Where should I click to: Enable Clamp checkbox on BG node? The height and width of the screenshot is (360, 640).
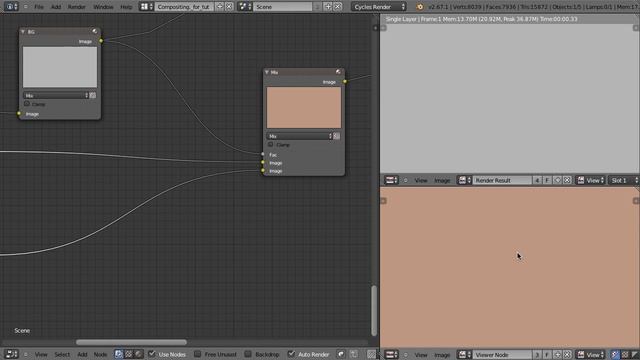pos(27,104)
